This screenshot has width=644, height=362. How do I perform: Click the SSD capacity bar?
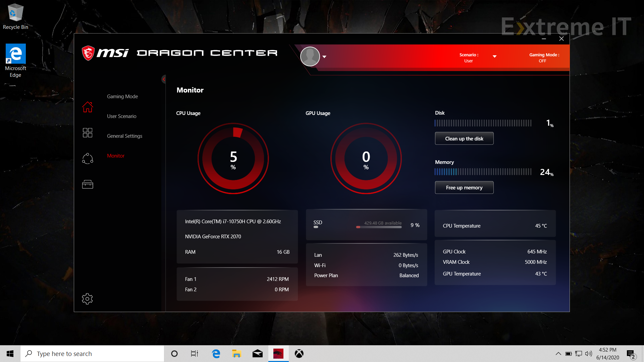(379, 227)
